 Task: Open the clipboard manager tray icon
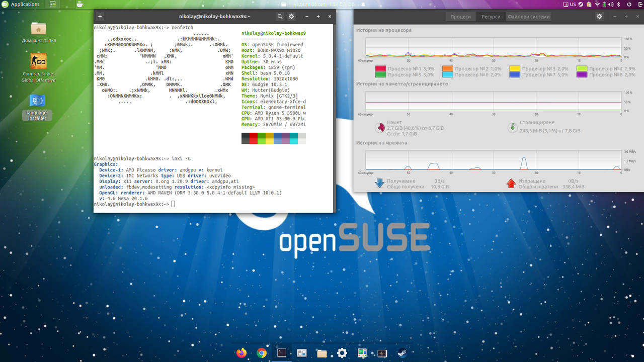tap(589, 4)
